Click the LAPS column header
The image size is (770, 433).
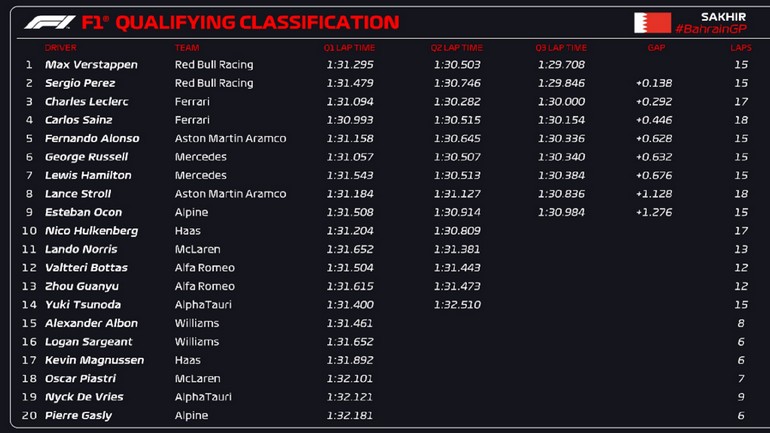point(741,47)
